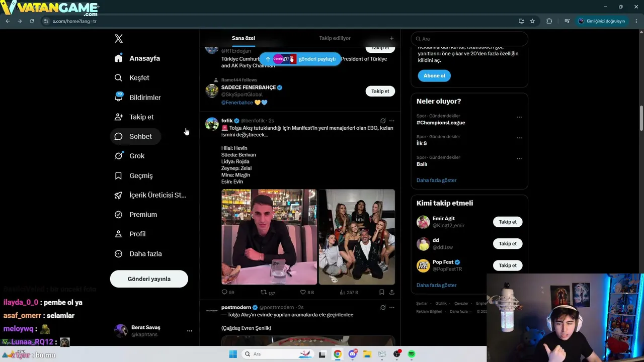644x362 pixels.
Task: Reload the browser page
Action: pos(32,21)
